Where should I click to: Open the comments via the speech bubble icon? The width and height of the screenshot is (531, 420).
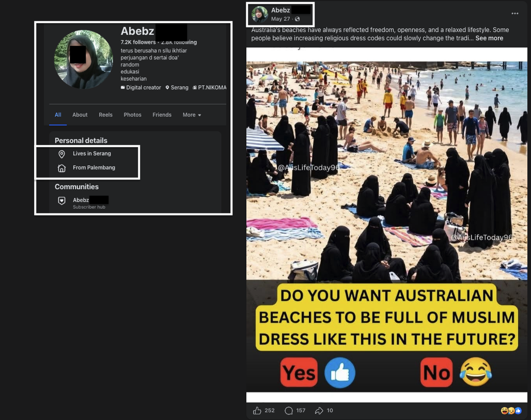tap(289, 411)
